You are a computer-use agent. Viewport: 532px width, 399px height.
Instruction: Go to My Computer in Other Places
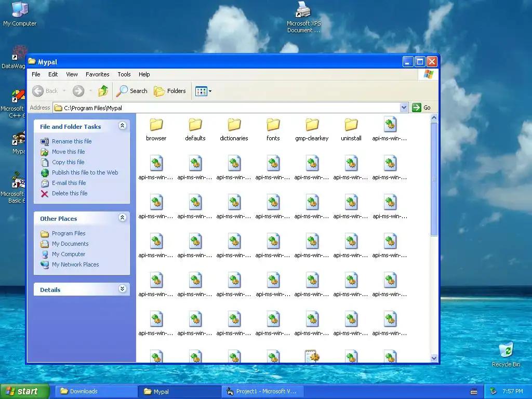(69, 254)
